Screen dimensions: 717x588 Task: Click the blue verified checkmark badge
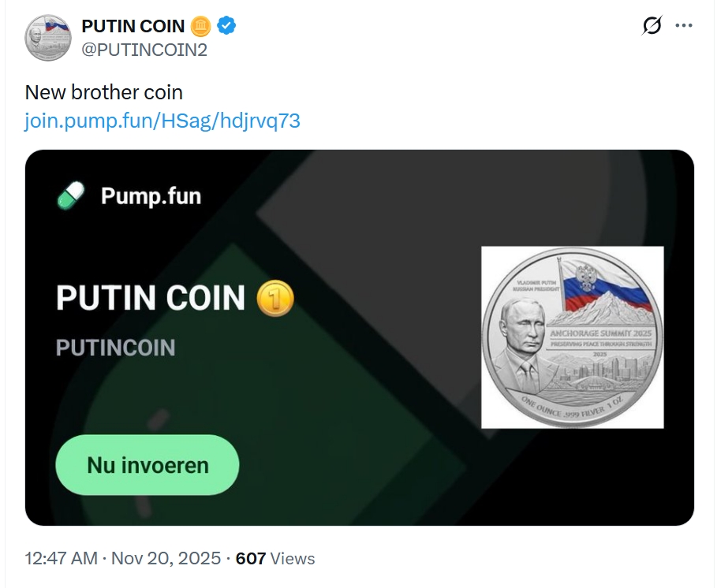226,25
